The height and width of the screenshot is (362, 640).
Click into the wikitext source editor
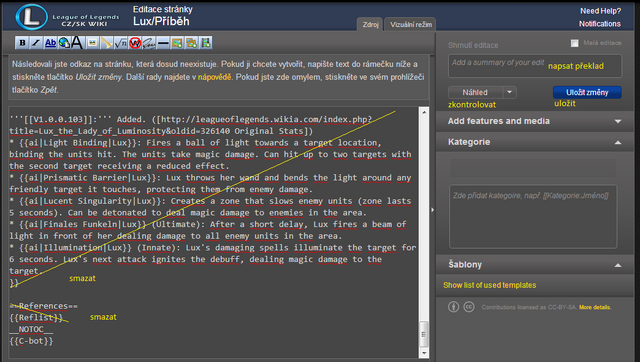tap(214, 233)
